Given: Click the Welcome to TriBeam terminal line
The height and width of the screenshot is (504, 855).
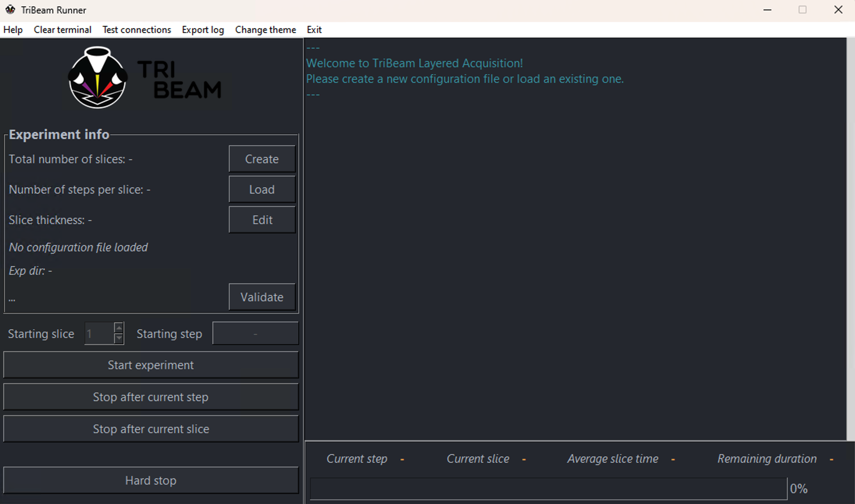Looking at the screenshot, I should point(414,63).
